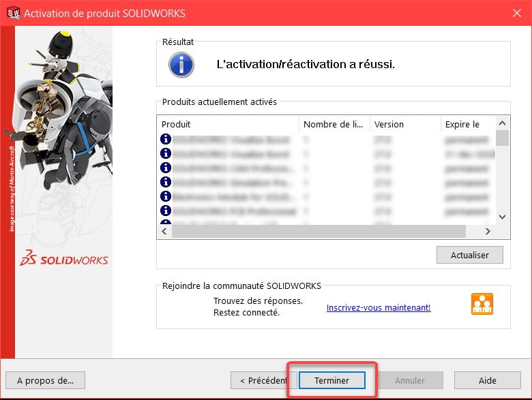Refresh the list with Actualiser
Viewport: 532px width, 400px height.
[469, 255]
